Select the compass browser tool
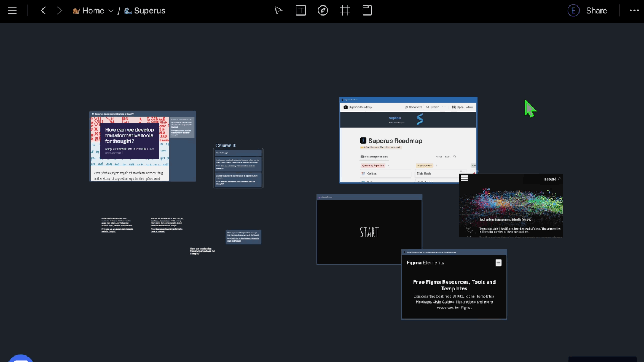The width and height of the screenshot is (644, 362). point(323,11)
